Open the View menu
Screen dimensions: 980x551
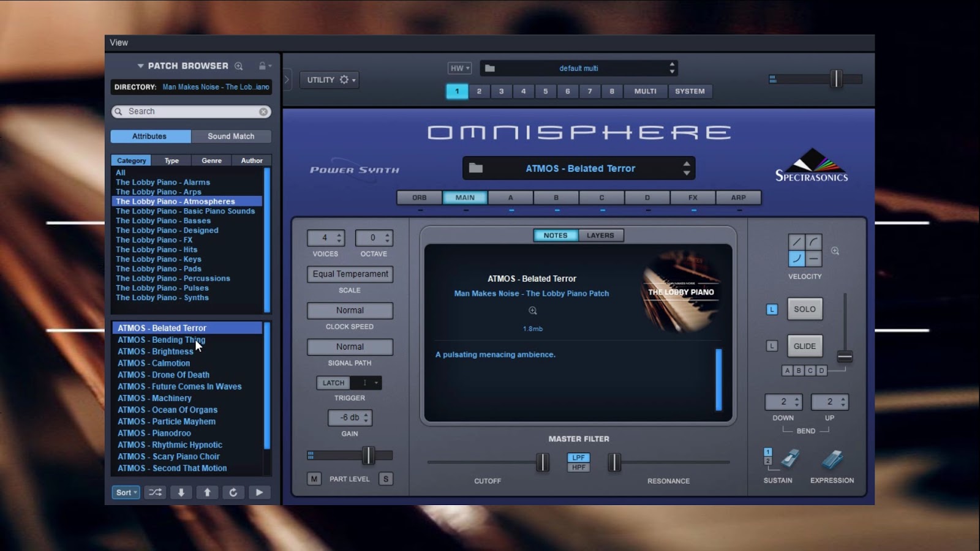tap(118, 42)
